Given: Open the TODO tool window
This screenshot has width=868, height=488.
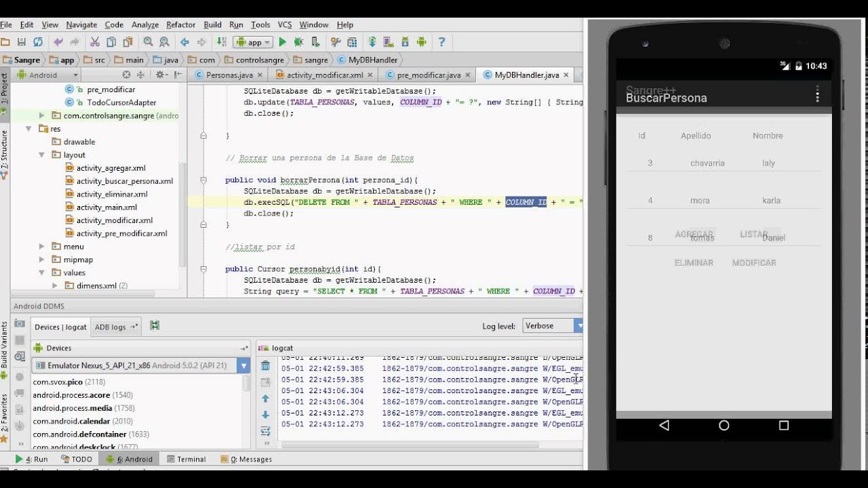Looking at the screenshot, I should [76, 459].
